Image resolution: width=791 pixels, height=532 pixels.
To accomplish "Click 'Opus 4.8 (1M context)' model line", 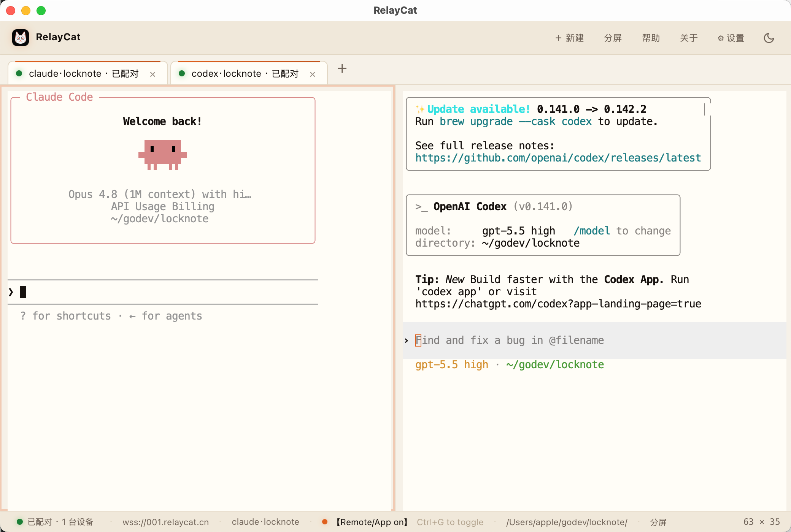I will point(160,194).
